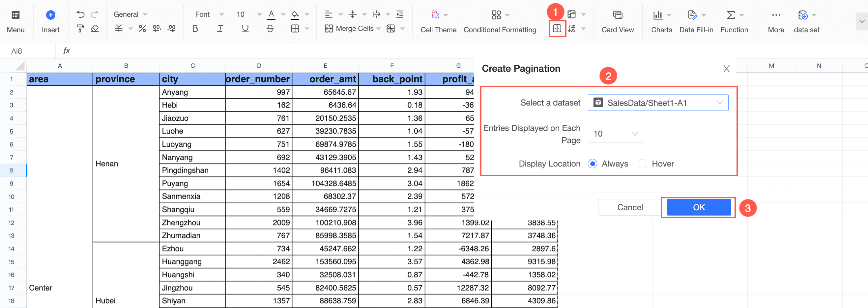Increase decimal places
The width and height of the screenshot is (868, 308).
coord(171,29)
